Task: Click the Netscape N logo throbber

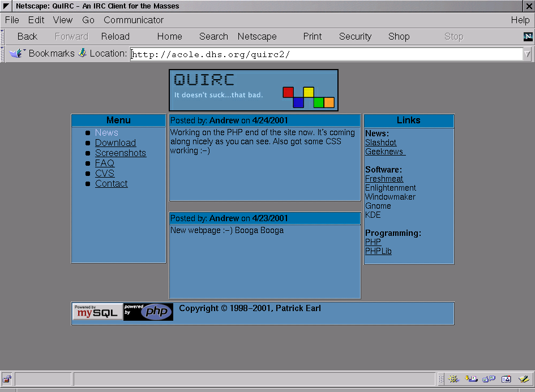Action: (528, 36)
